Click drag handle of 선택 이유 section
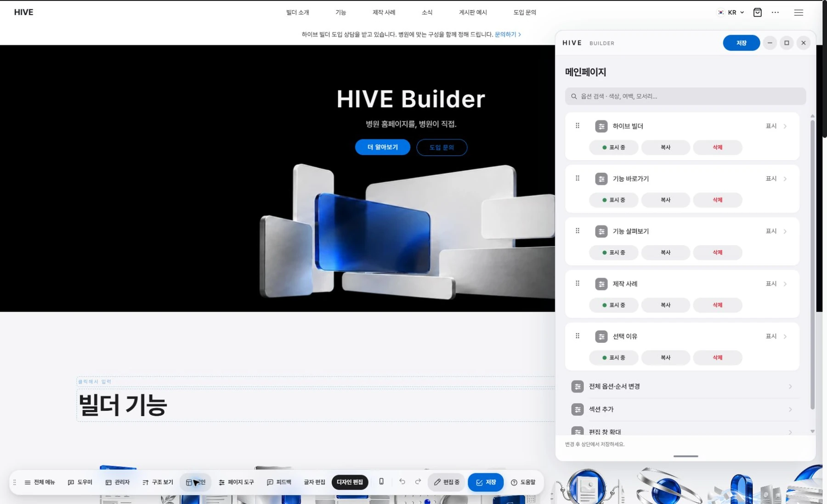827x504 pixels. 578,336
